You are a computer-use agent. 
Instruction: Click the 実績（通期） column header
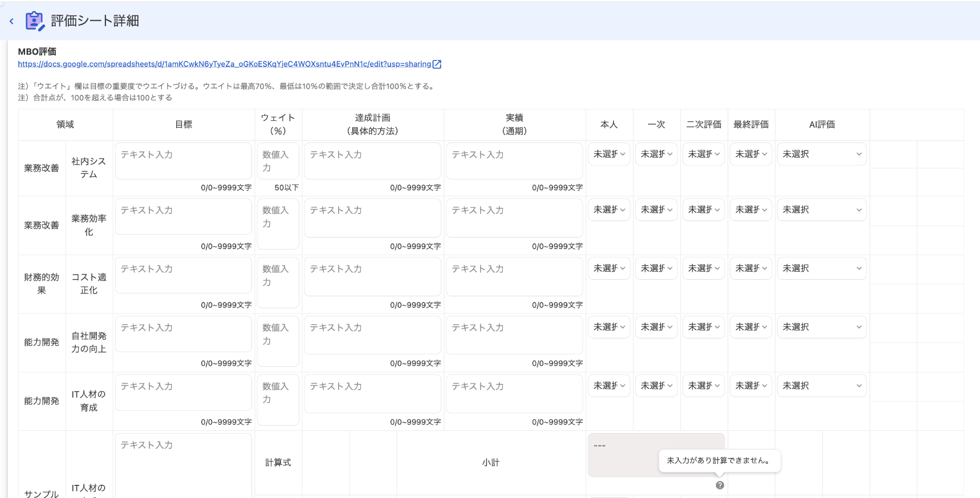coord(514,124)
